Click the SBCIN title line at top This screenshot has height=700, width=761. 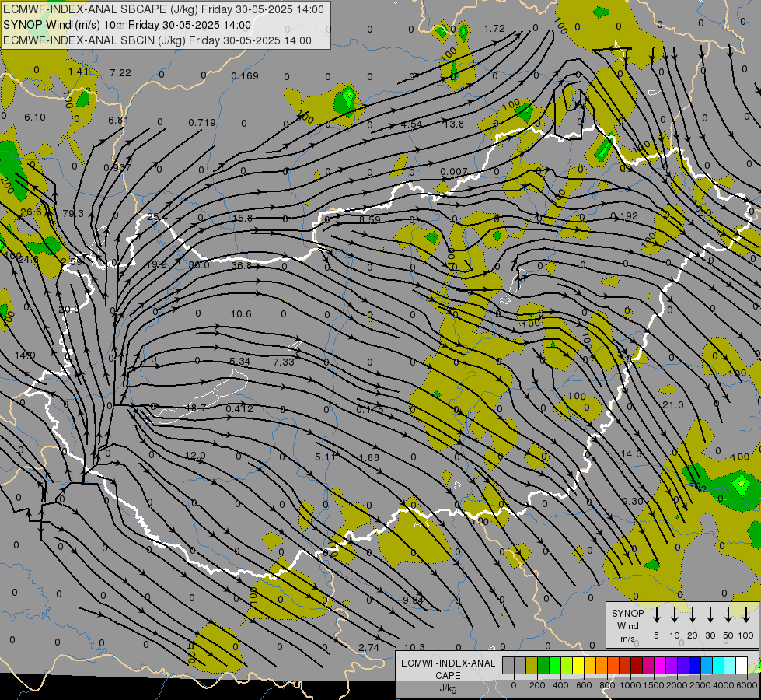pyautogui.click(x=157, y=40)
